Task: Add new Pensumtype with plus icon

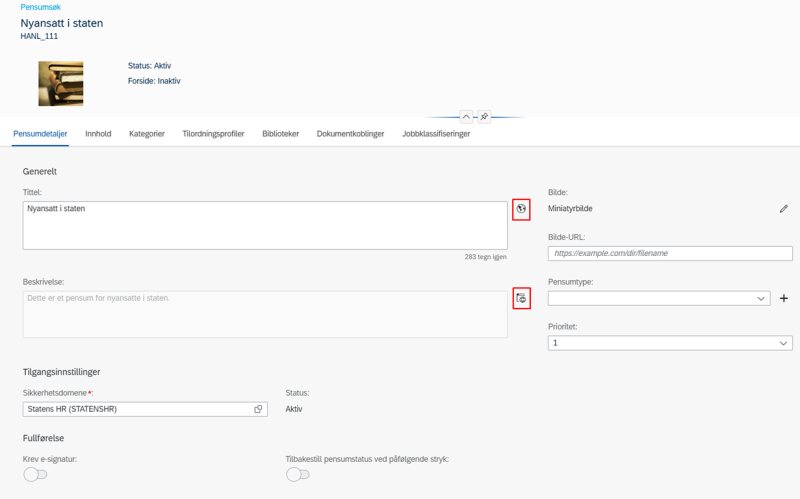Action: pos(784,298)
